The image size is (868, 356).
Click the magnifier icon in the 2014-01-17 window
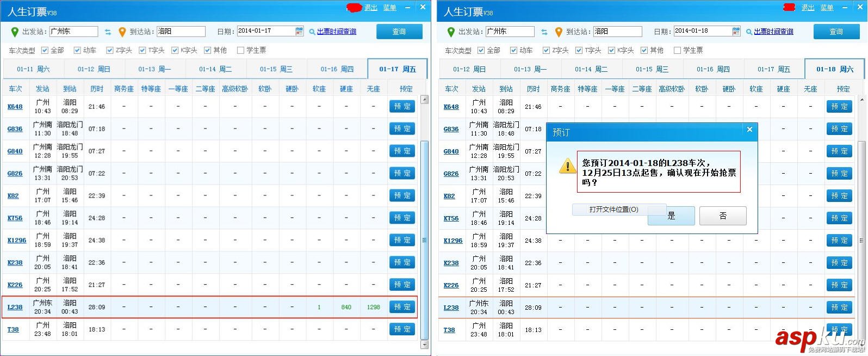pyautogui.click(x=312, y=32)
